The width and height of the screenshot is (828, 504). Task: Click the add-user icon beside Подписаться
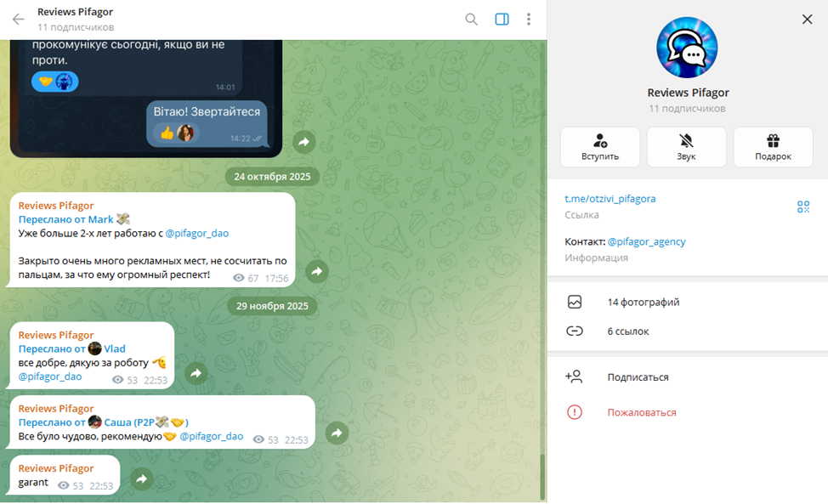[574, 377]
